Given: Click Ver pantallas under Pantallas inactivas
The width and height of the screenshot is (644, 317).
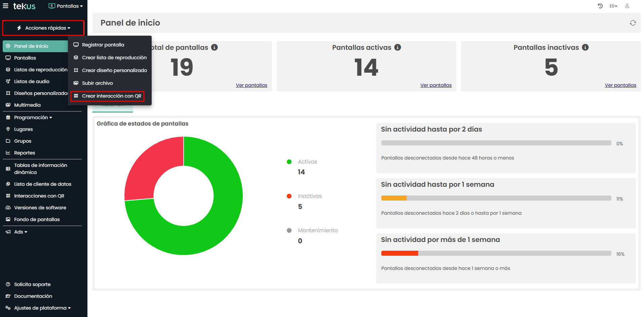Looking at the screenshot, I should click(x=620, y=85).
